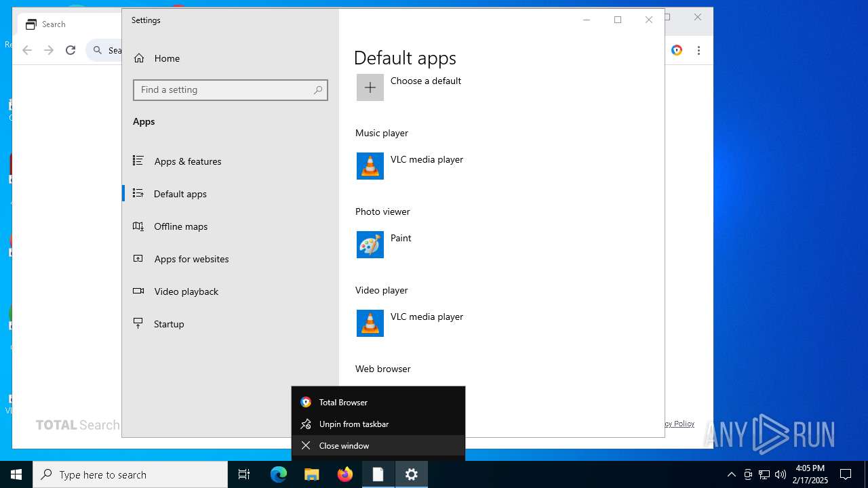Open the volume control in tray

(781, 474)
